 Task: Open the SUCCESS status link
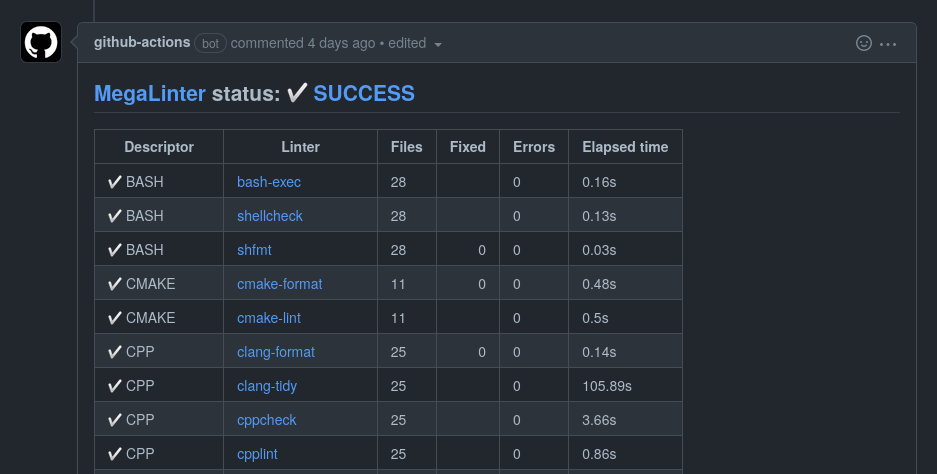tap(364, 94)
